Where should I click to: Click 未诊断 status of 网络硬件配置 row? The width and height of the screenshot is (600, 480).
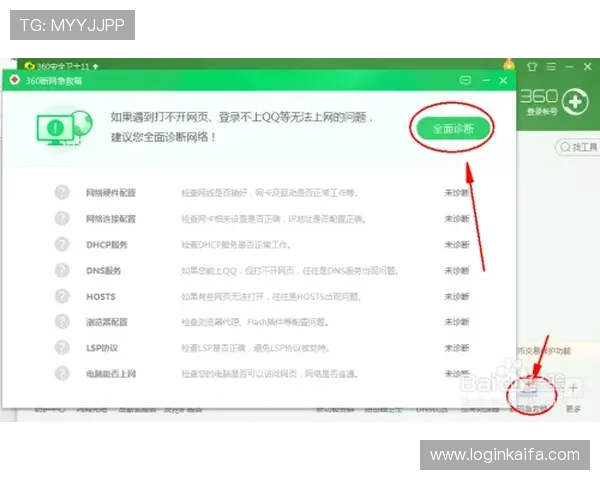457,193
